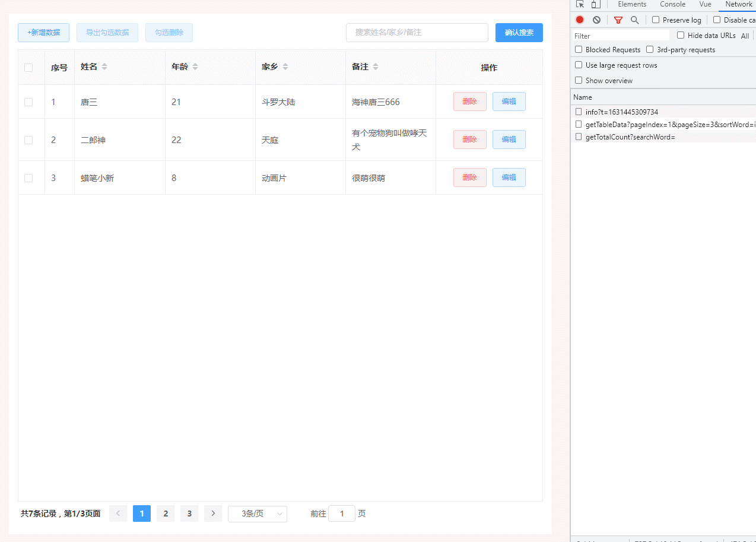Image resolution: width=756 pixels, height=542 pixels.
Task: Click 删除 button for 二郎神 row
Action: [469, 140]
